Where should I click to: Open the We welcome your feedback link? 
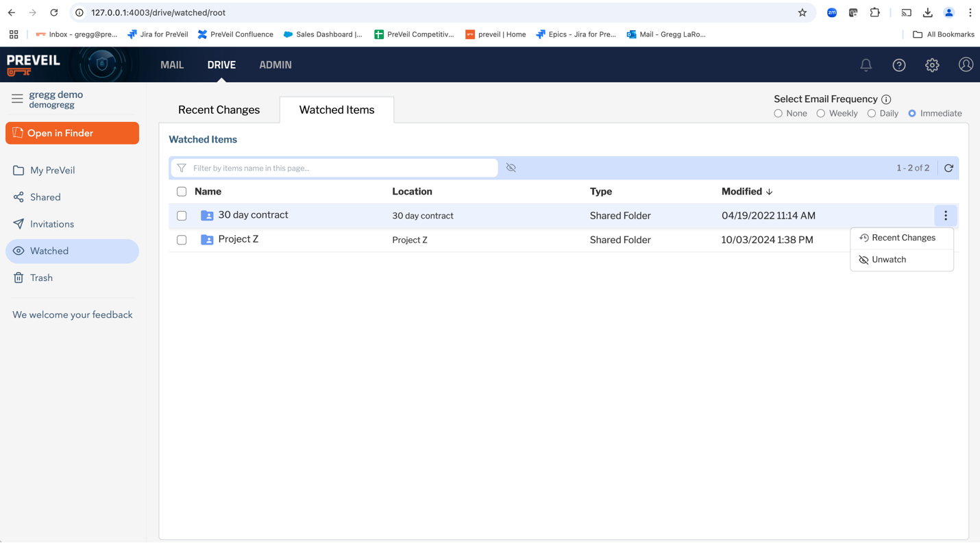tap(73, 315)
